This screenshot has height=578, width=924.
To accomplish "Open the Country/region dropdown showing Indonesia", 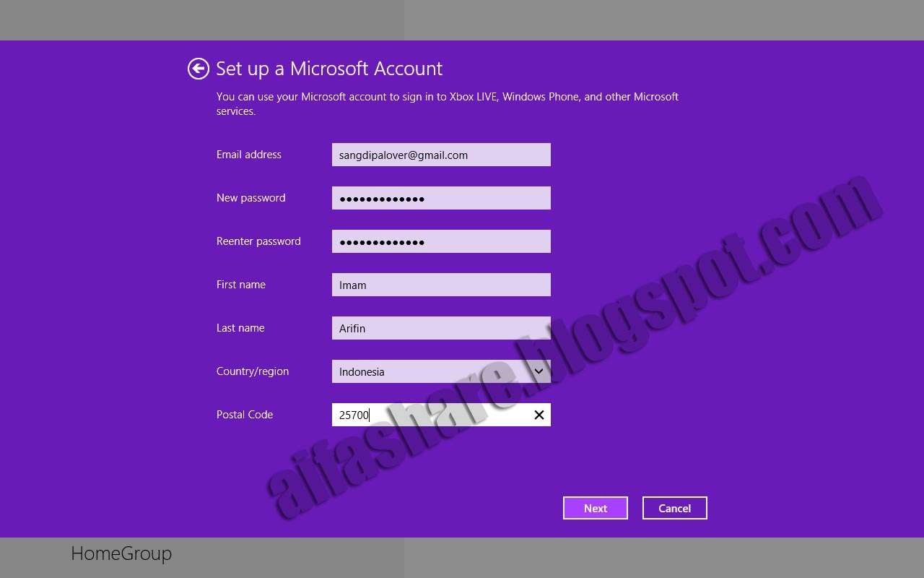I will click(x=441, y=371).
